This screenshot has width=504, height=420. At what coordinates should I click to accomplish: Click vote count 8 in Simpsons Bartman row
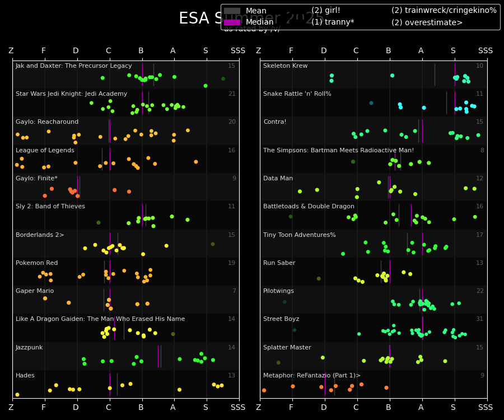pyautogui.click(x=482, y=151)
